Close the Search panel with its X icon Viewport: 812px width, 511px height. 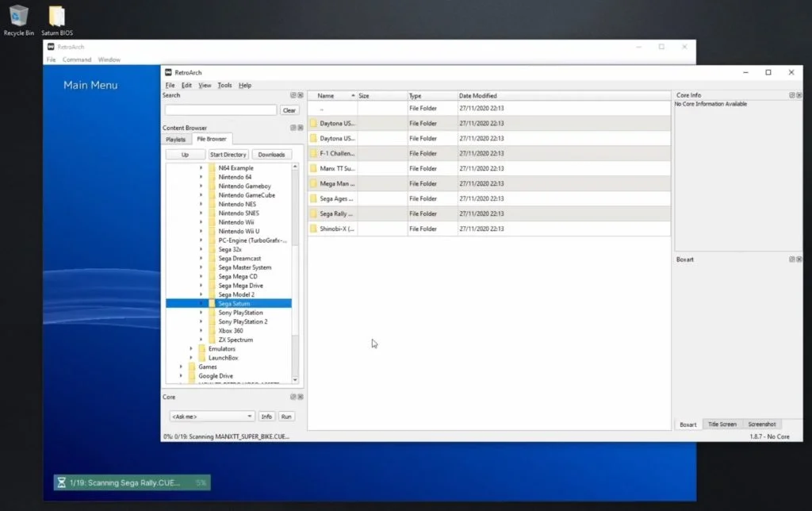[x=301, y=95]
